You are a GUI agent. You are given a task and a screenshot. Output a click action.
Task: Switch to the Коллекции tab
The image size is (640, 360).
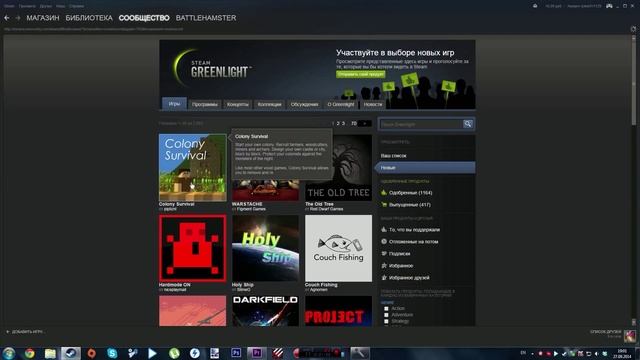pyautogui.click(x=269, y=104)
